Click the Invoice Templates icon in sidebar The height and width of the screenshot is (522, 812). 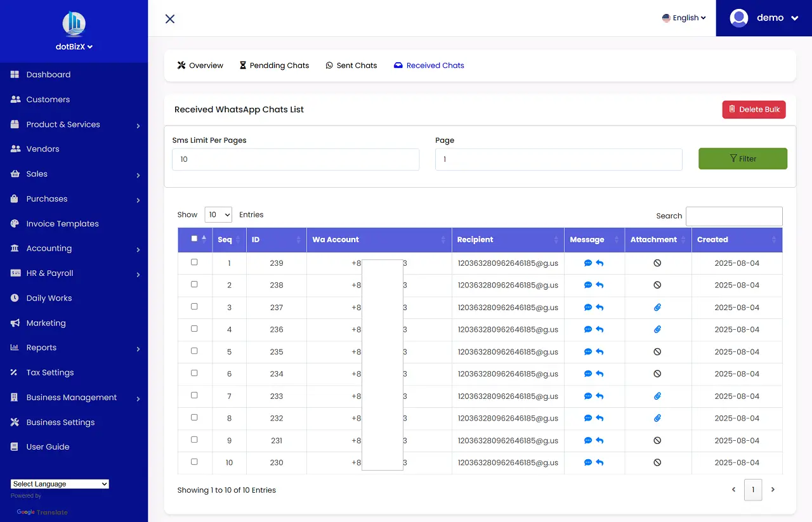pos(15,223)
